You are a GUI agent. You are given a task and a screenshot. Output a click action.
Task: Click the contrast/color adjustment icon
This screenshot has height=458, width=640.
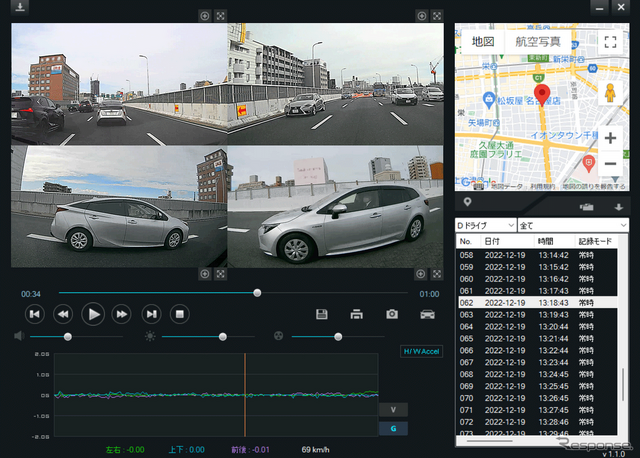[278, 336]
